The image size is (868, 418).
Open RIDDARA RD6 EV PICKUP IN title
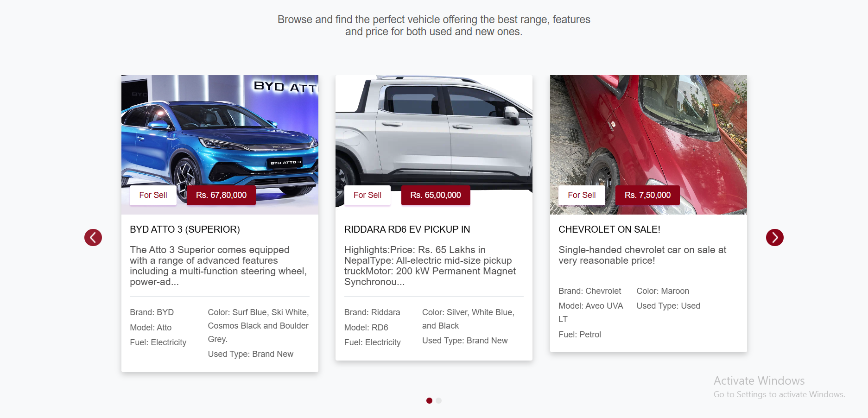(407, 229)
